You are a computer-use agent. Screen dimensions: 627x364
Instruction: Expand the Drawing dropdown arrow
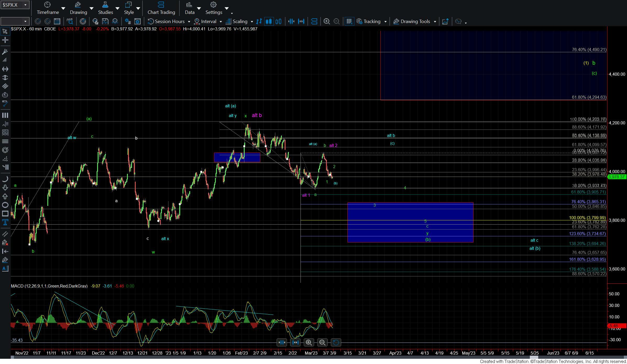coord(91,8)
